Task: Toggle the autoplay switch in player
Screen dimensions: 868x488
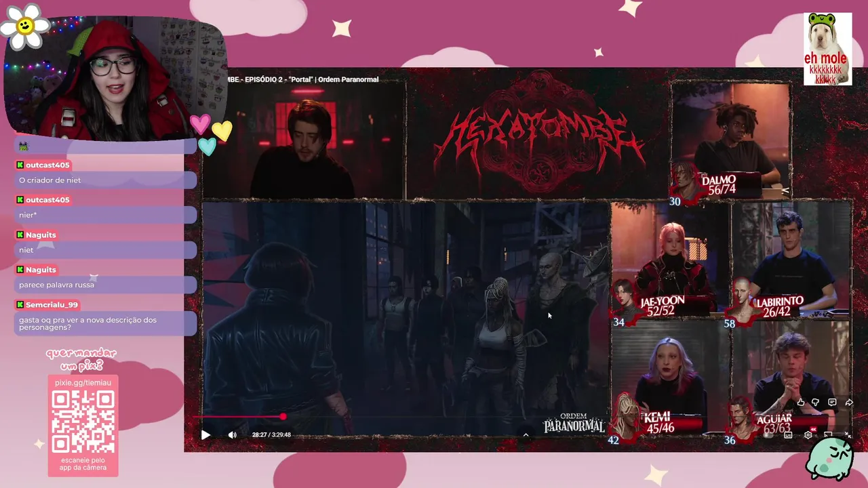Action: pos(768,435)
